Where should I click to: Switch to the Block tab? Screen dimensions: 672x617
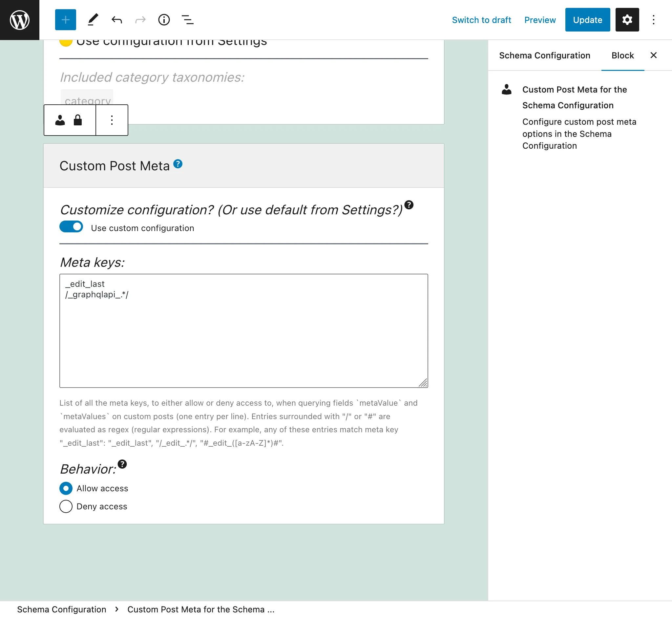pyautogui.click(x=622, y=55)
